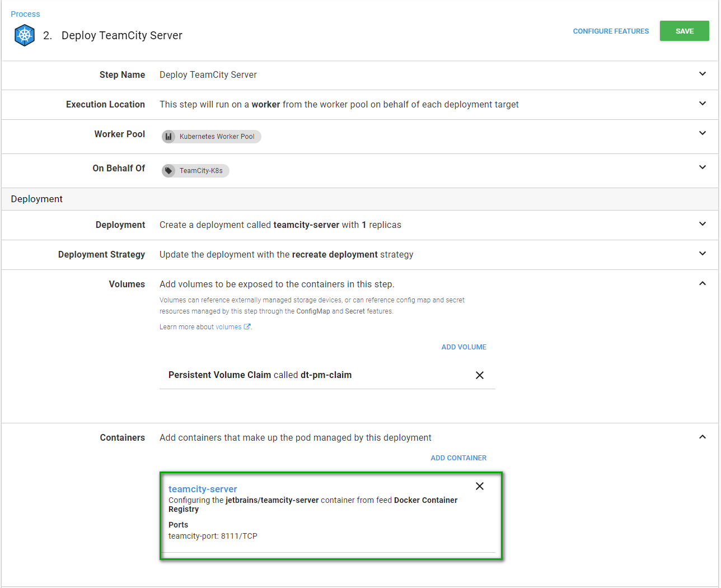Expand the Deployment Strategy section
This screenshot has width=721, height=588.
click(703, 254)
